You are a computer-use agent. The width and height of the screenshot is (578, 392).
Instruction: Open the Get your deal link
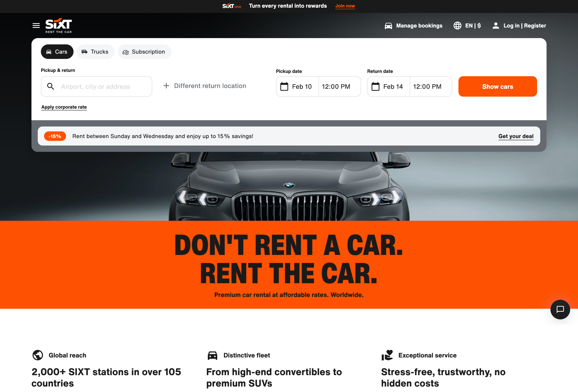coord(516,136)
